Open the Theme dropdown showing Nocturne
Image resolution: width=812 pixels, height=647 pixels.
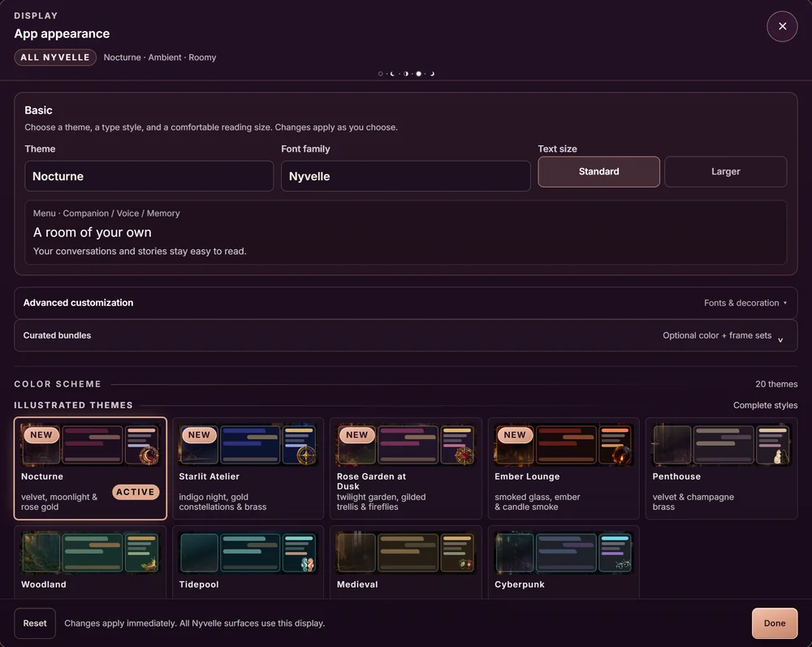coord(149,176)
